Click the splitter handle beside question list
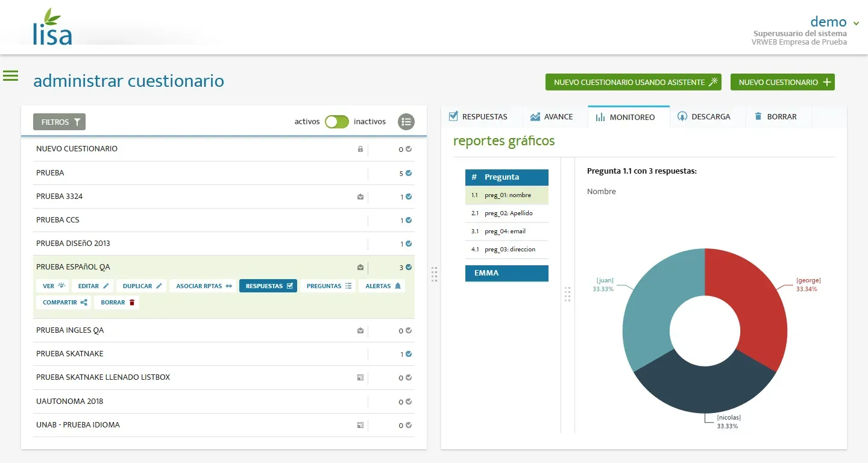The image size is (868, 463). point(567,294)
